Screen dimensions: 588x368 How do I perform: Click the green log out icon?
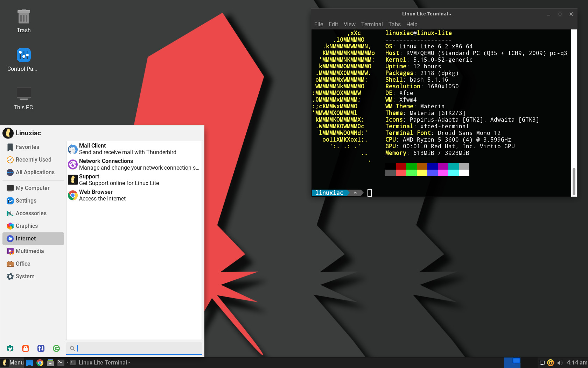56,348
